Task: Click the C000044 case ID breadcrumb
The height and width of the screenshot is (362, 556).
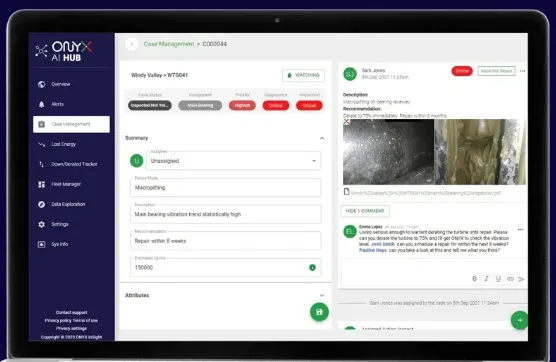Action: click(x=215, y=44)
